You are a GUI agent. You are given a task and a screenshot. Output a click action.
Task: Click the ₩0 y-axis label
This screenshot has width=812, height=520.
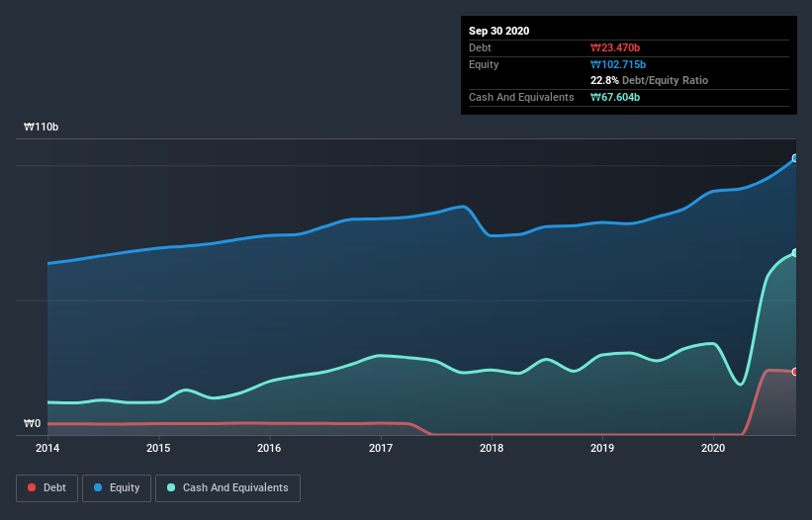(x=33, y=424)
